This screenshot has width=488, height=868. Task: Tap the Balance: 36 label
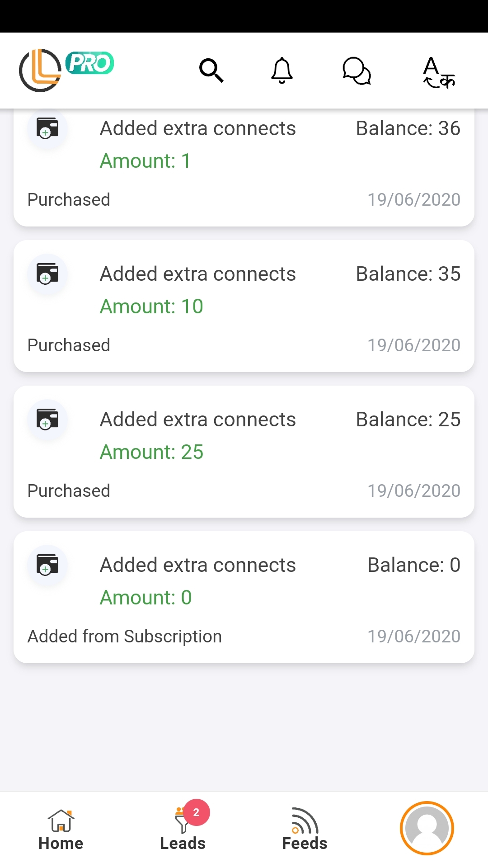tap(408, 128)
